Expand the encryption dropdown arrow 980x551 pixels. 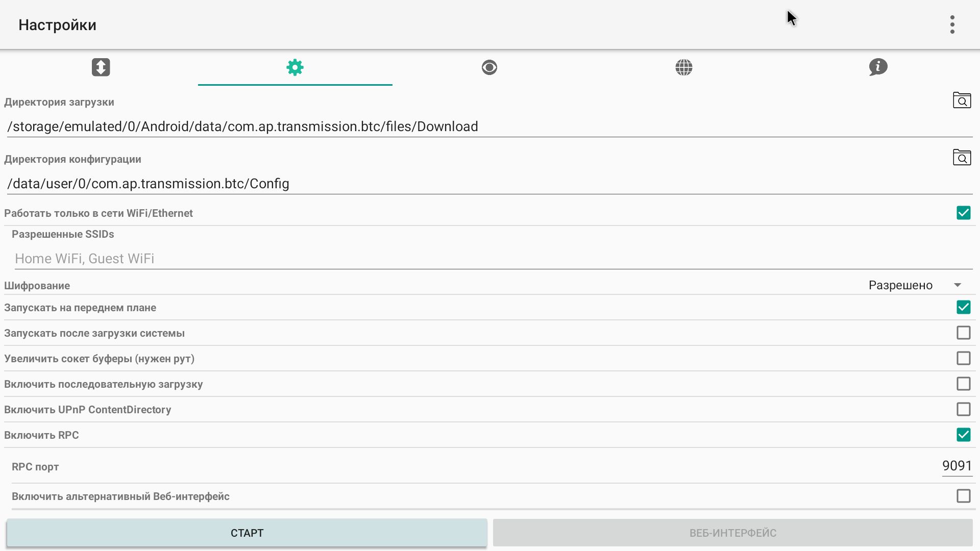958,285
